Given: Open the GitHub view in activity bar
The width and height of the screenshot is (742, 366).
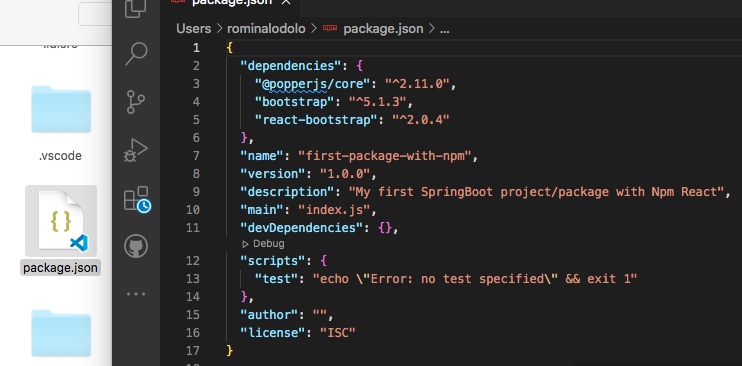Looking at the screenshot, I should 136,246.
